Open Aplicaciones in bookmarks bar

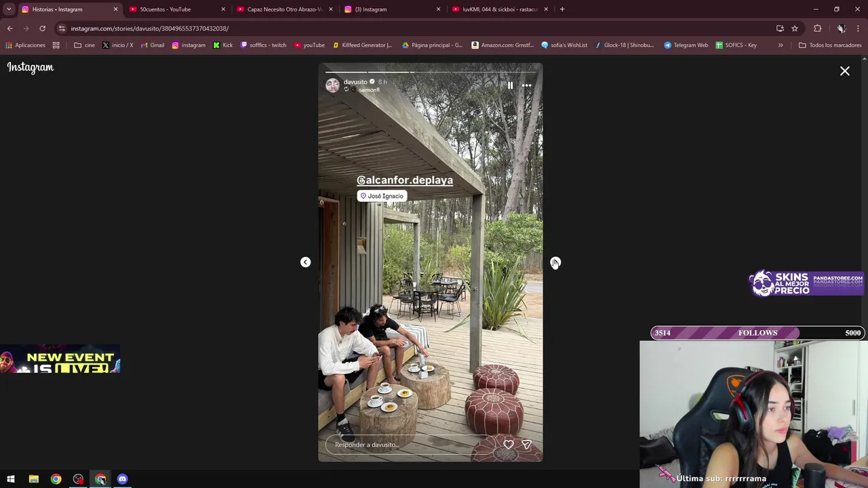click(x=25, y=45)
